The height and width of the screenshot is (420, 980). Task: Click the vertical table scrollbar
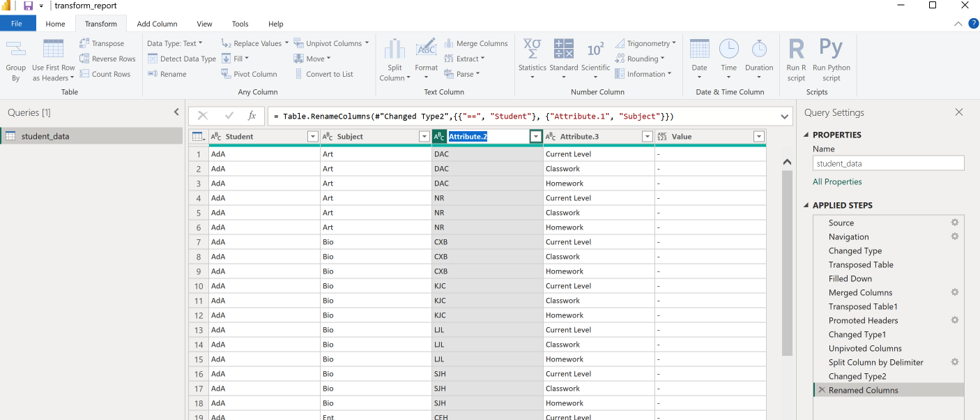(x=787, y=262)
